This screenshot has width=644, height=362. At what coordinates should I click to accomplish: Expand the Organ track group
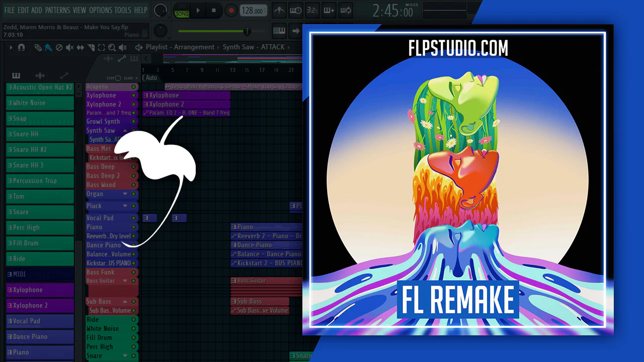tap(125, 194)
